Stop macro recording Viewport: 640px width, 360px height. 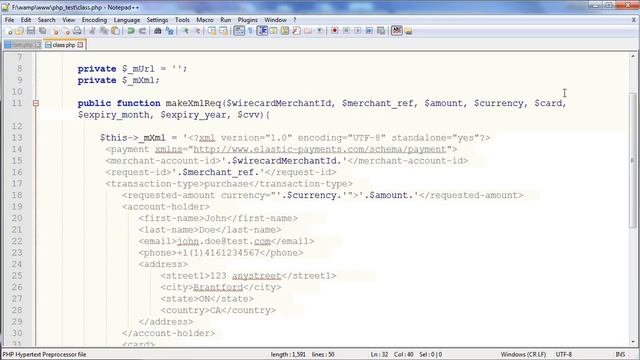pos(346,31)
